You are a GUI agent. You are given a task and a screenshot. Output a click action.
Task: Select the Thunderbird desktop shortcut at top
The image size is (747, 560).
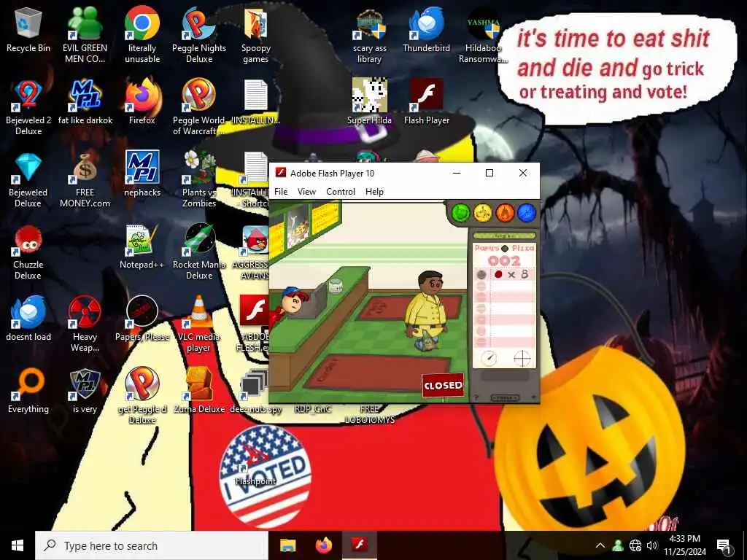point(426,31)
